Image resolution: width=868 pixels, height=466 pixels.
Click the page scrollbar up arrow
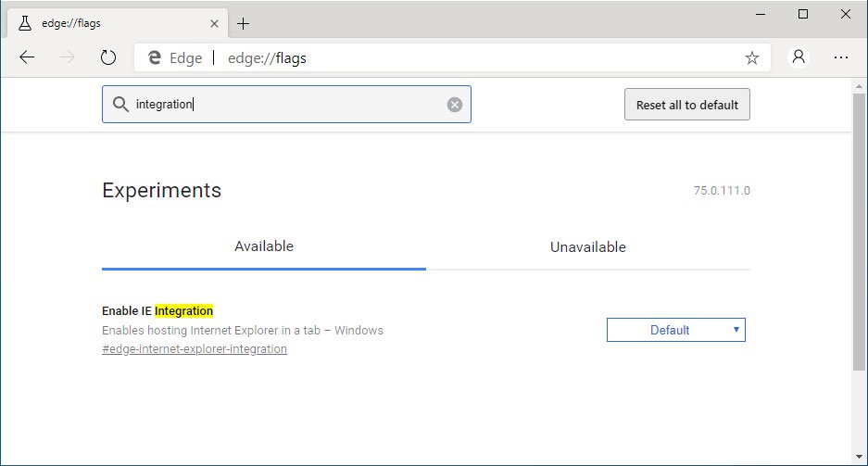click(859, 86)
